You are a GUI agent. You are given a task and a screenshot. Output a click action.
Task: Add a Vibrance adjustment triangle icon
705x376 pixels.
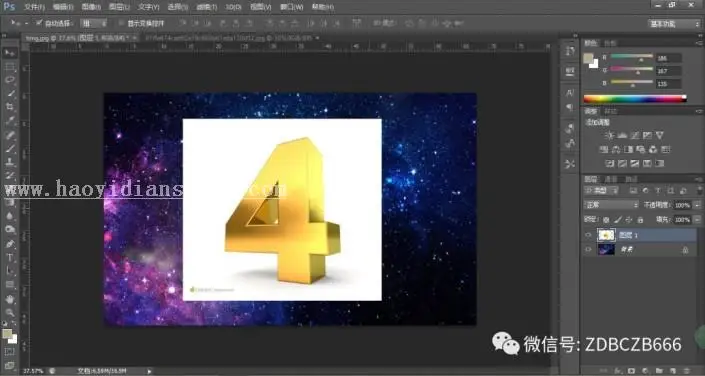pos(660,135)
